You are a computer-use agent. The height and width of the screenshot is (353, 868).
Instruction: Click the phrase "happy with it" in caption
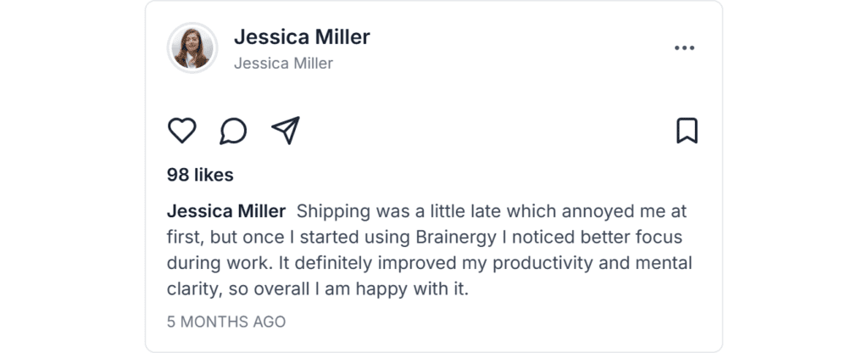419,289
